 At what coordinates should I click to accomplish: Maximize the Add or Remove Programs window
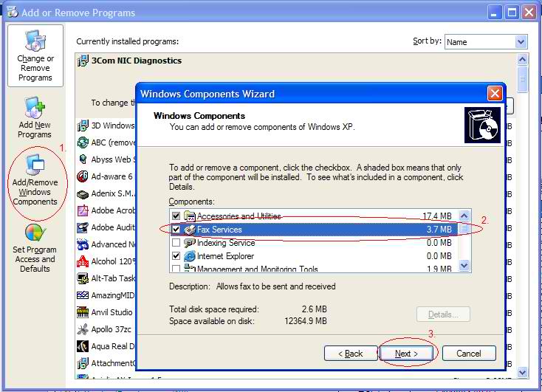512,13
